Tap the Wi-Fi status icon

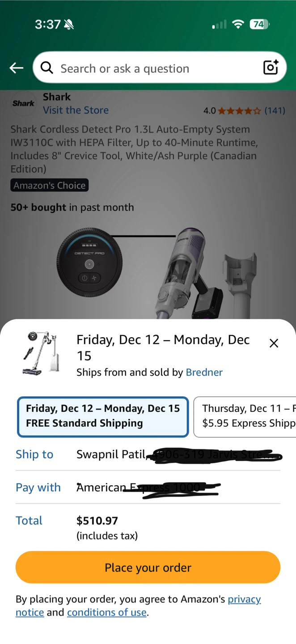point(238,24)
